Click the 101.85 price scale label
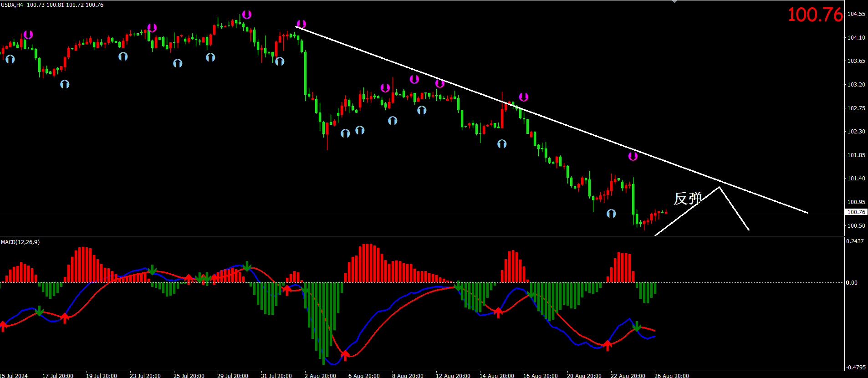Image resolution: width=868 pixels, height=378 pixels. tap(856, 155)
